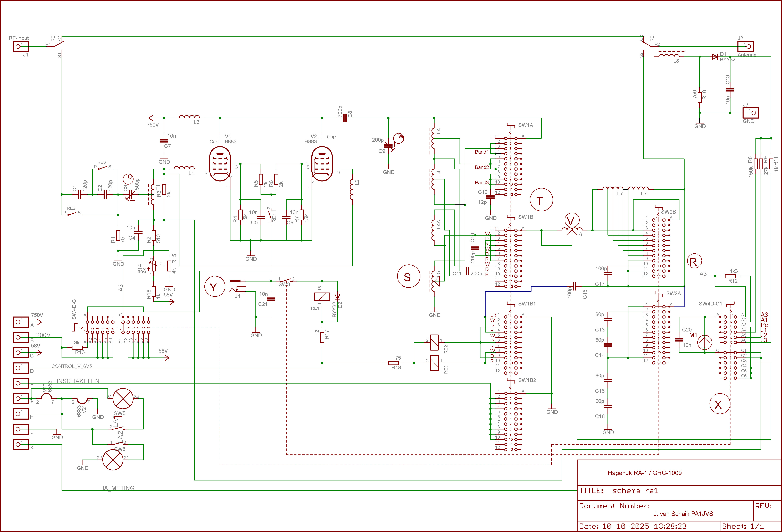The image size is (782, 532).
Task: Select the RE1 relay coil symbol
Action: coord(322,296)
